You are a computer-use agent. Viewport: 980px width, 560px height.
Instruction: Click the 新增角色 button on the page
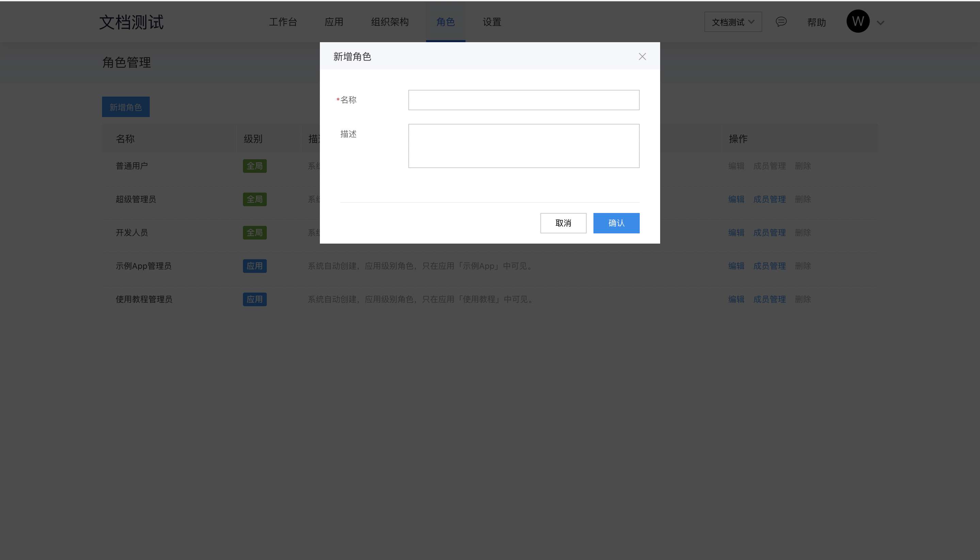[x=126, y=107]
